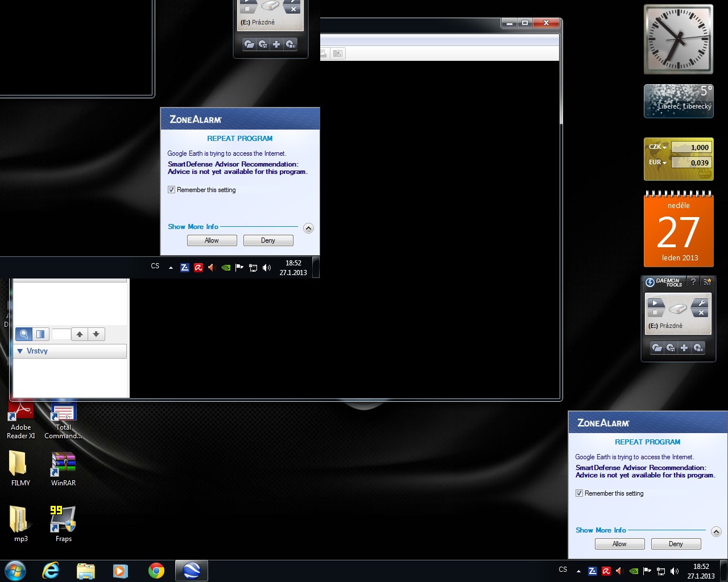Viewport: 728px width, 582px height.
Task: Select the Adobe Reader XI desktop shortcut
Action: pos(21,421)
